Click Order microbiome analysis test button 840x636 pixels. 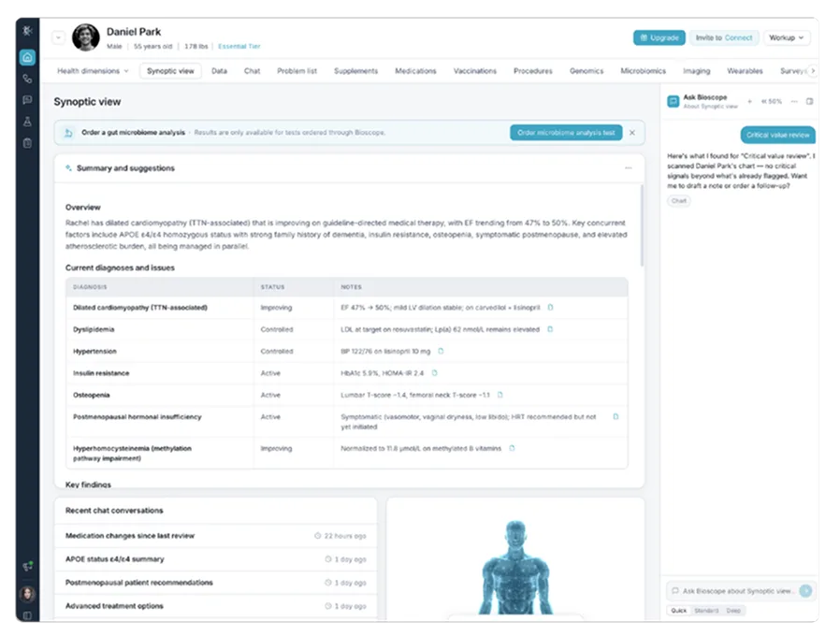tap(566, 133)
